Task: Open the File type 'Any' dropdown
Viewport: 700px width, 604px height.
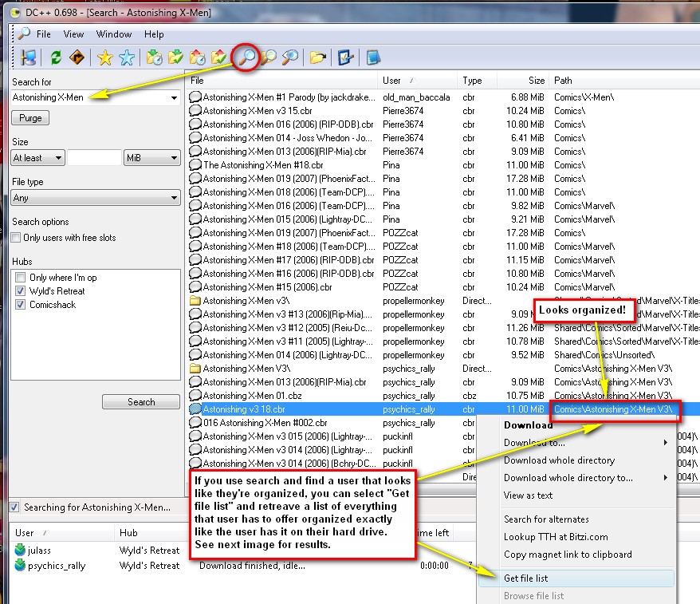Action: coord(96,198)
